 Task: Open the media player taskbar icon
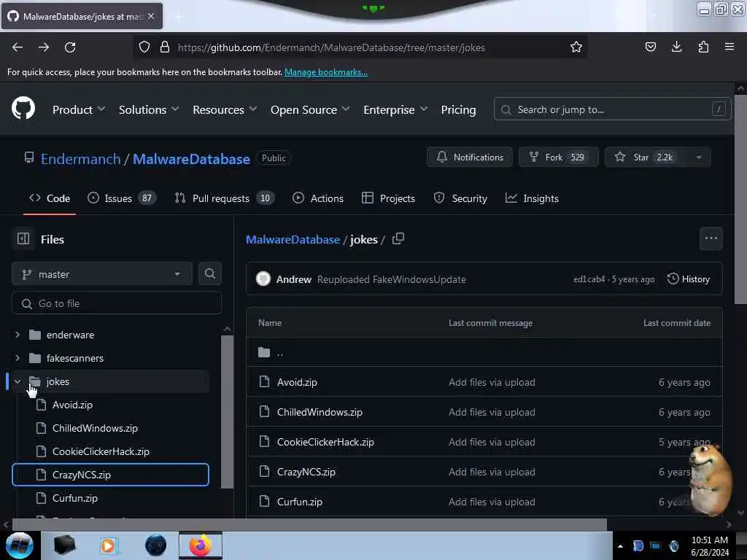point(109,545)
